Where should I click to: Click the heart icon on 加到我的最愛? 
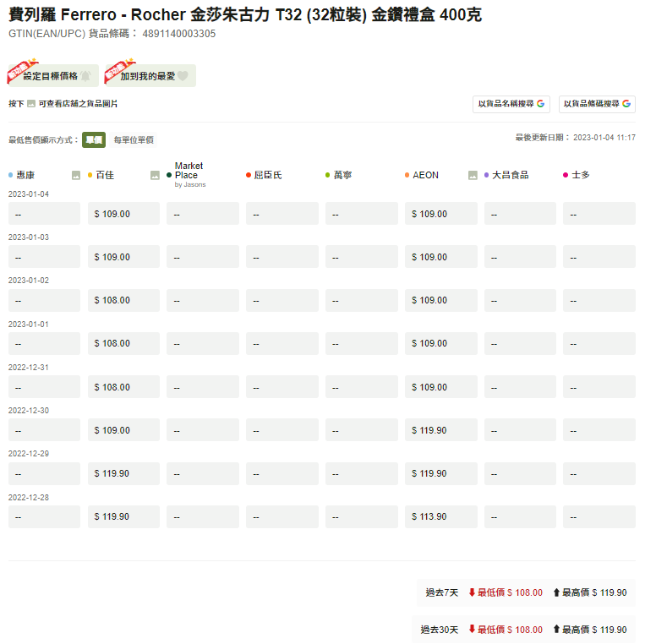click(183, 76)
